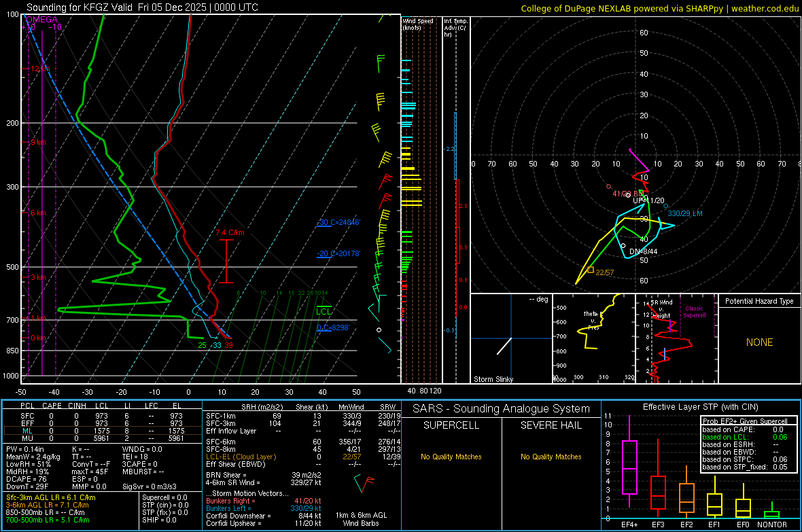Screen dimensions: 802x532
Task: Click the Potential Hazard Type header
Action: coord(759,301)
